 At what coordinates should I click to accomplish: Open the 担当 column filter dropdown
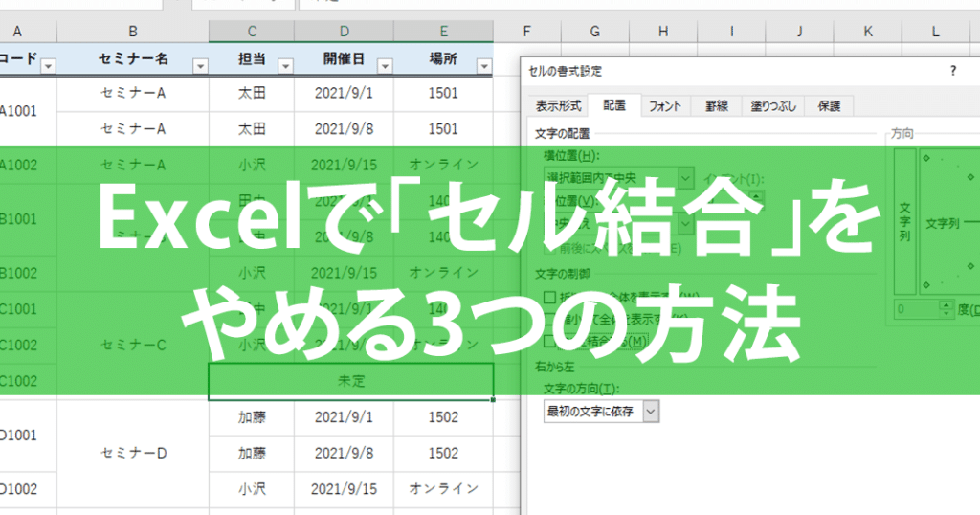[285, 66]
